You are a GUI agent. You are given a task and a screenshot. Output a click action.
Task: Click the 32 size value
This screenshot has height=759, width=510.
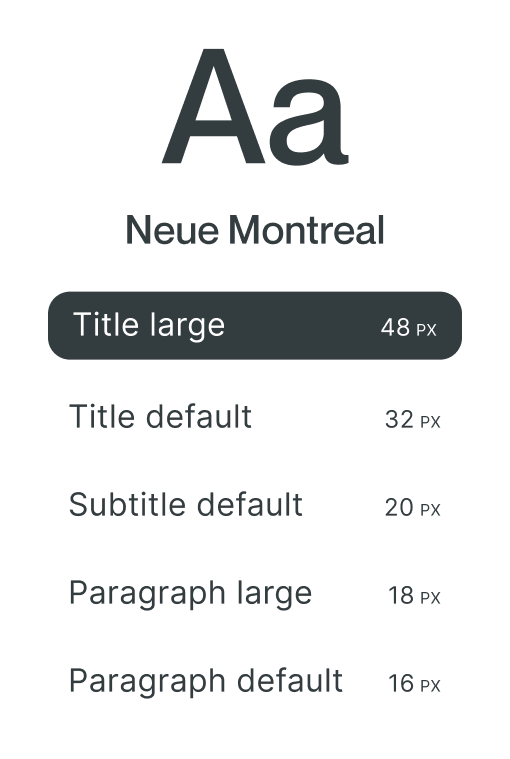(399, 420)
